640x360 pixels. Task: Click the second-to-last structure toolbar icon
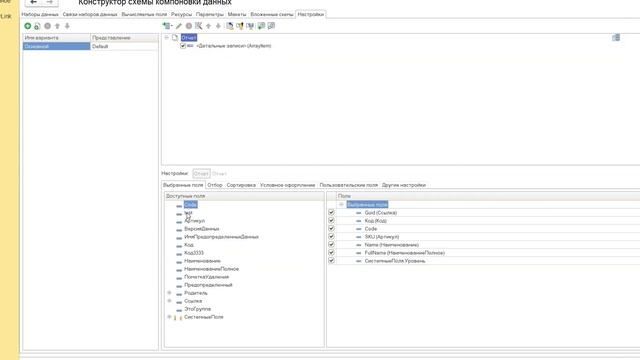click(x=261, y=26)
